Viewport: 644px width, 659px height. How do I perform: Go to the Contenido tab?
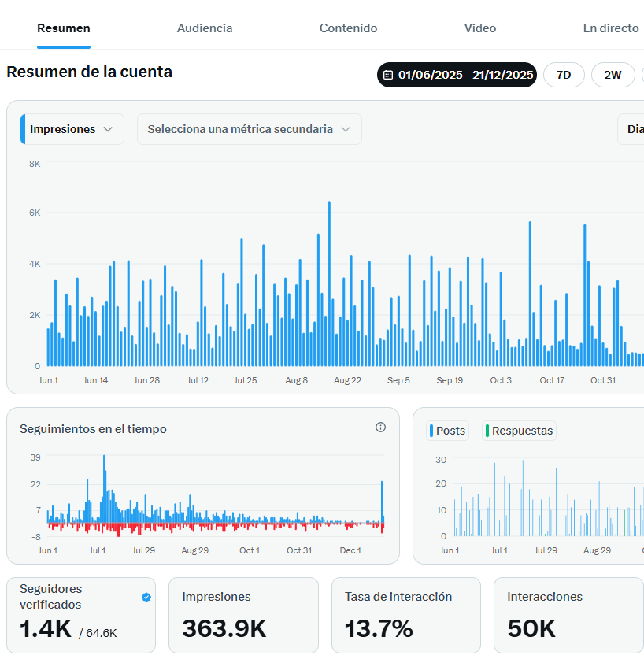click(348, 28)
